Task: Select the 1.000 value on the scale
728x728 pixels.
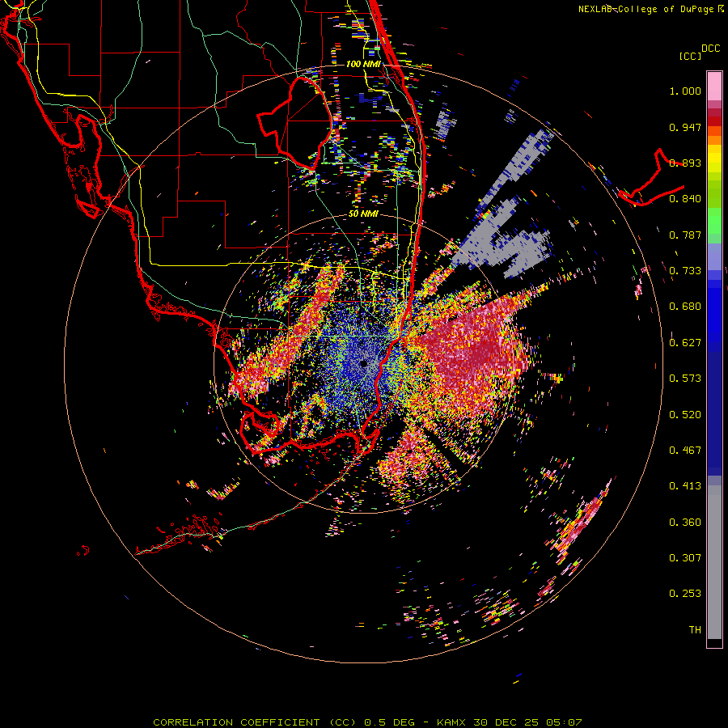Action: click(x=685, y=91)
